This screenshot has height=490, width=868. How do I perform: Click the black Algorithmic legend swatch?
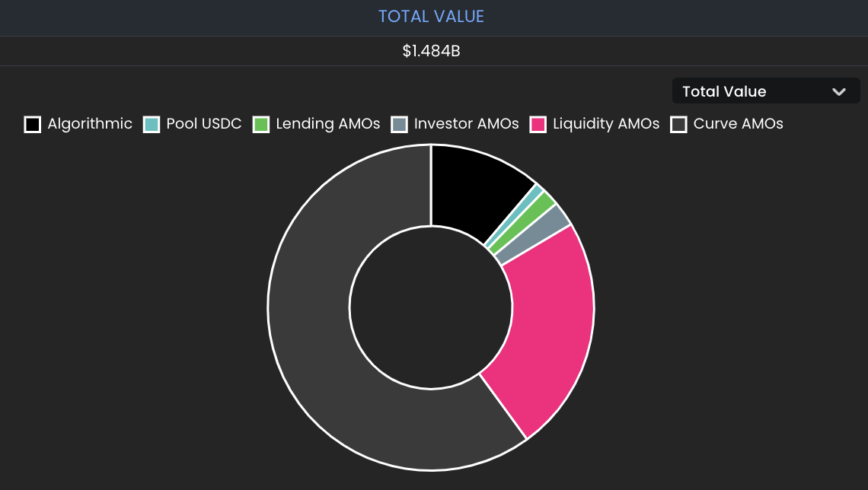[33, 125]
